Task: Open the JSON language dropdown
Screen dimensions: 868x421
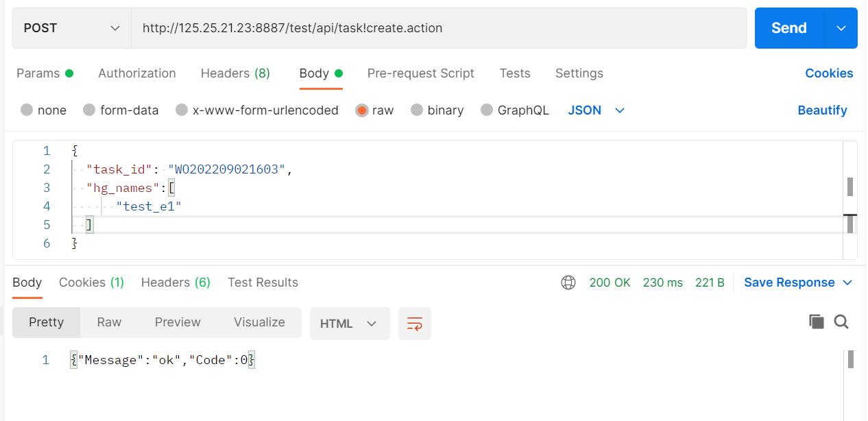Action: click(595, 110)
